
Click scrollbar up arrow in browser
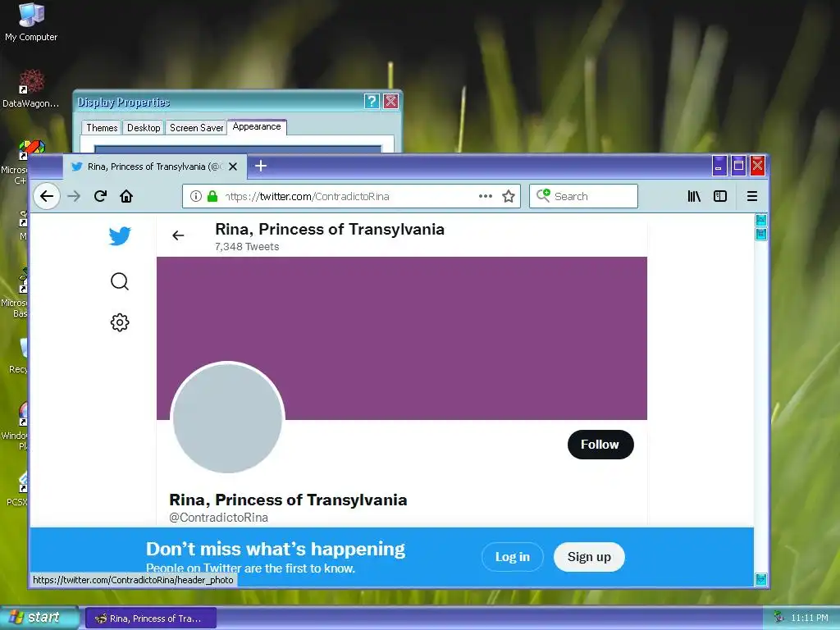tap(760, 220)
